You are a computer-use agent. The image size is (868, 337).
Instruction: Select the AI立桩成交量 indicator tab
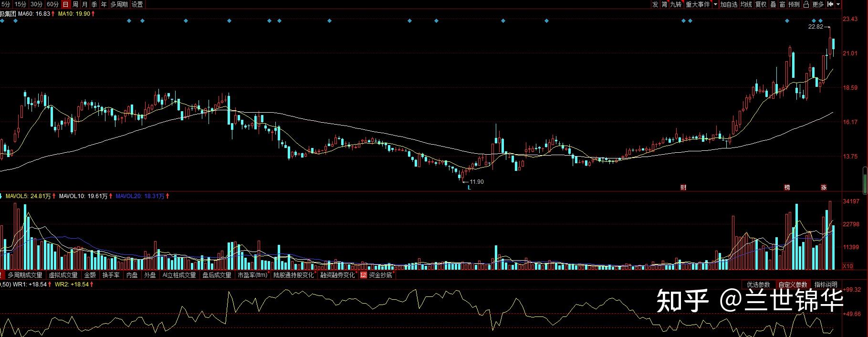coord(179,275)
